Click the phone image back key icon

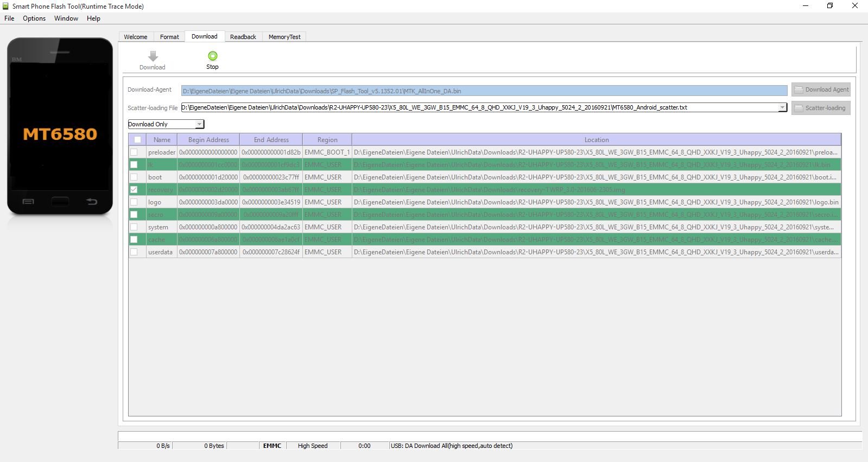pyautogui.click(x=91, y=202)
